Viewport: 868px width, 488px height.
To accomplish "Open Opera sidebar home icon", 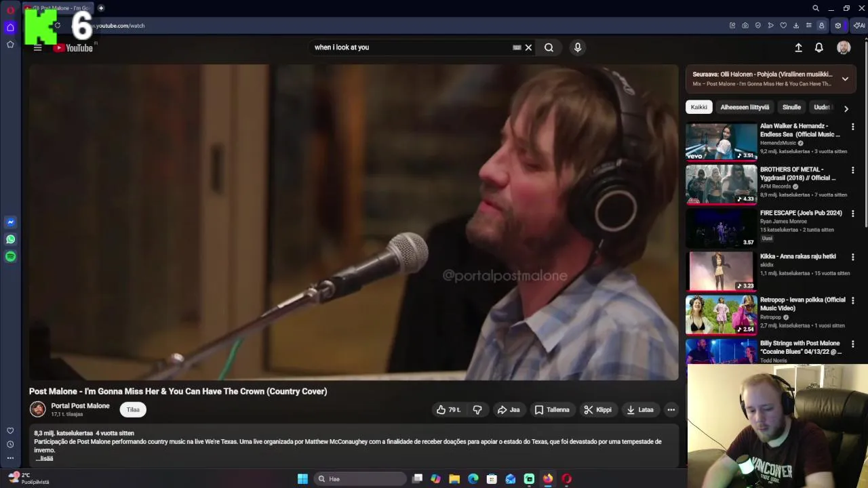I will [10, 27].
